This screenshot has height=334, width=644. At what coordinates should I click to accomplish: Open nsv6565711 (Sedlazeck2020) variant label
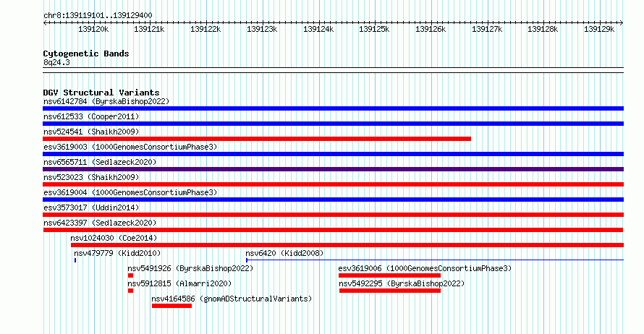[x=100, y=162]
